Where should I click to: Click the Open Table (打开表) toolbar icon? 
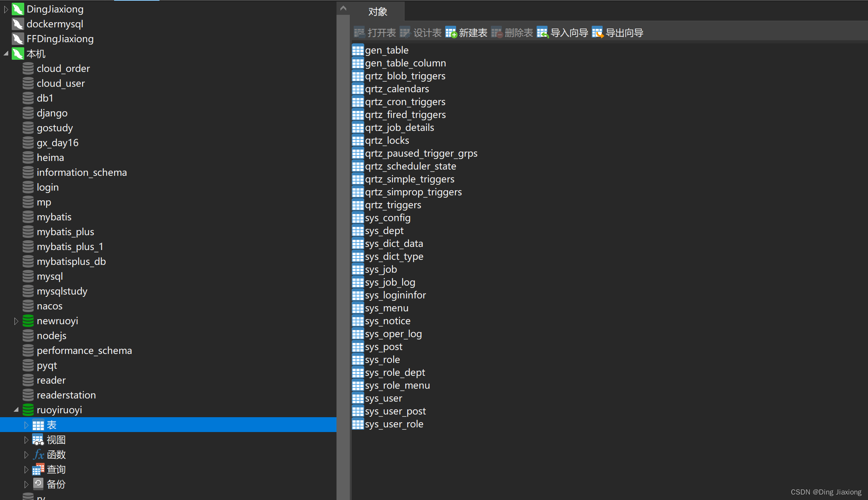coord(359,33)
